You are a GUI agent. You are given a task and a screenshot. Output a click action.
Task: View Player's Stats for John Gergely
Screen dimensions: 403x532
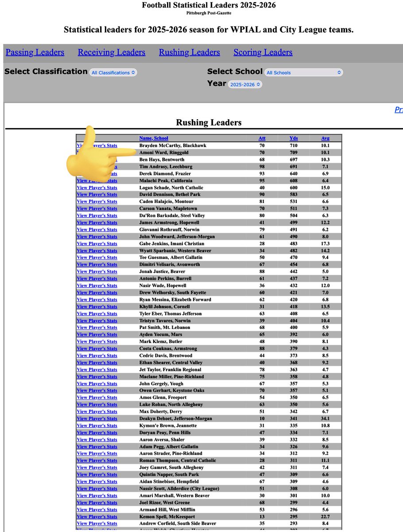[x=97, y=383]
